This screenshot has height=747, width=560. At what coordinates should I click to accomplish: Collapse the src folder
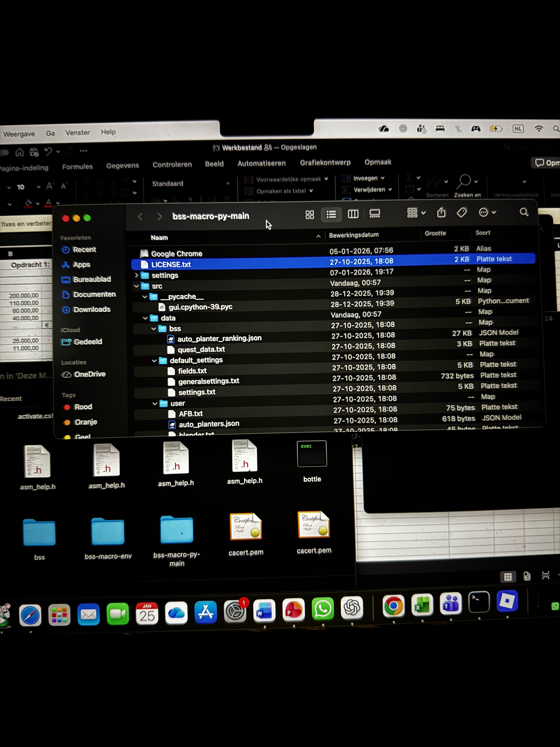pyautogui.click(x=136, y=286)
